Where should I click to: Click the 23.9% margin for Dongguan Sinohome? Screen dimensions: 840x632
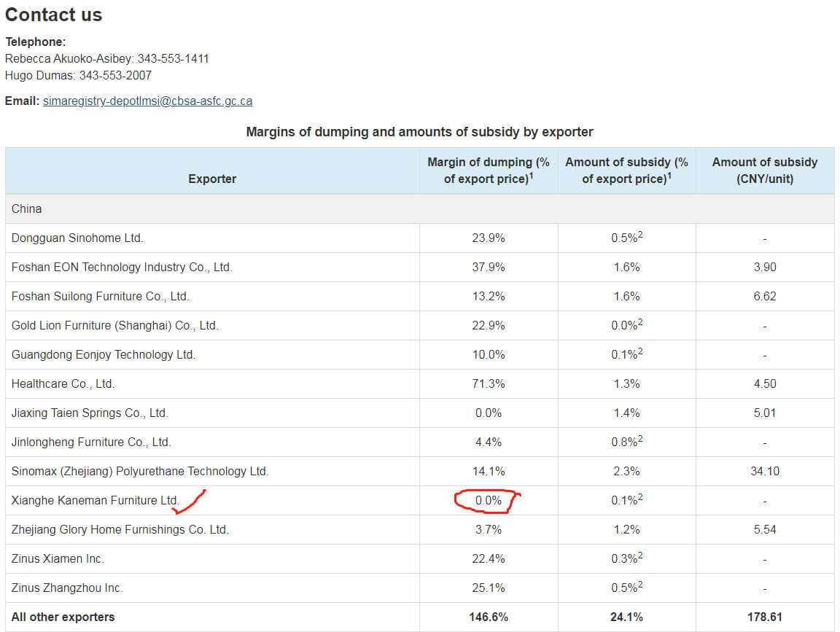pos(489,238)
